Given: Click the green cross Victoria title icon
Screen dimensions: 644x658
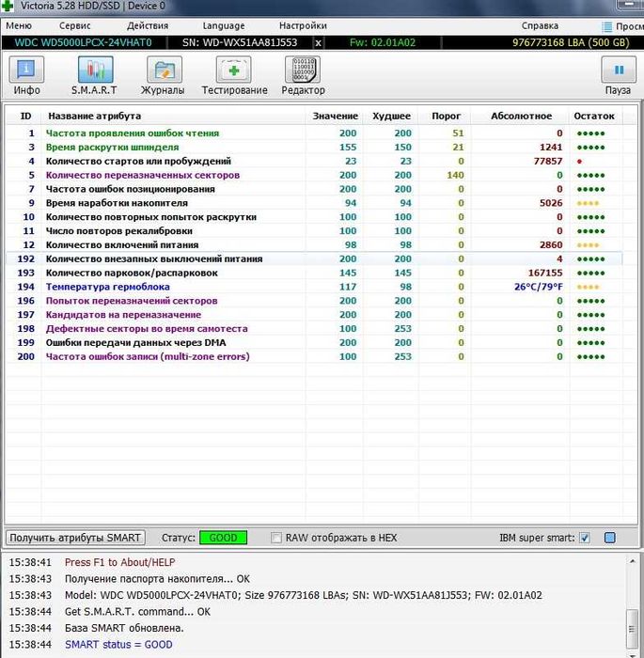Looking at the screenshot, I should pos(8,6).
